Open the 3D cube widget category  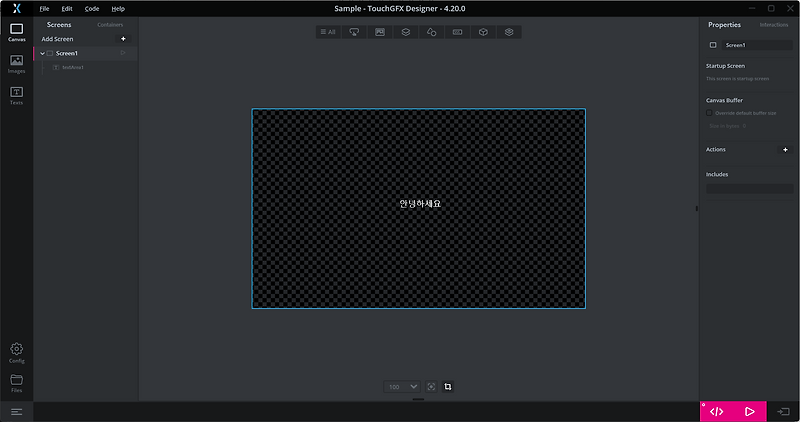click(483, 32)
